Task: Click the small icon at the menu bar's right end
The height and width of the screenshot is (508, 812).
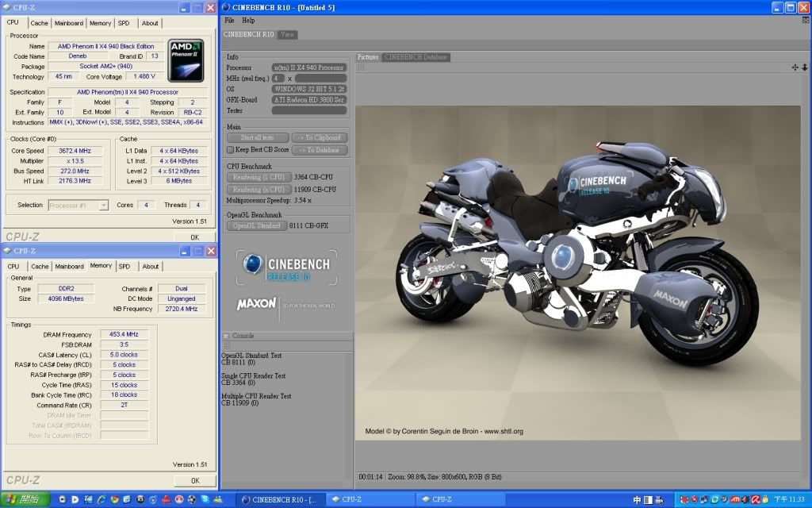Action: (806, 20)
